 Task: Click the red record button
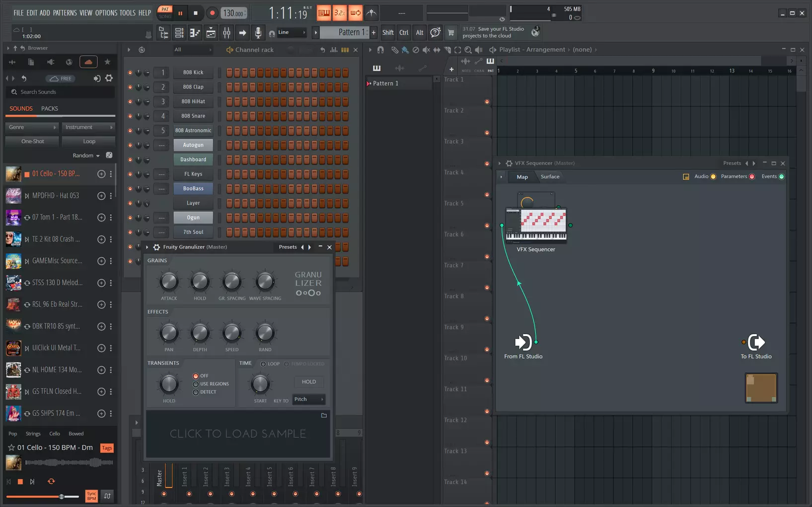(x=212, y=13)
